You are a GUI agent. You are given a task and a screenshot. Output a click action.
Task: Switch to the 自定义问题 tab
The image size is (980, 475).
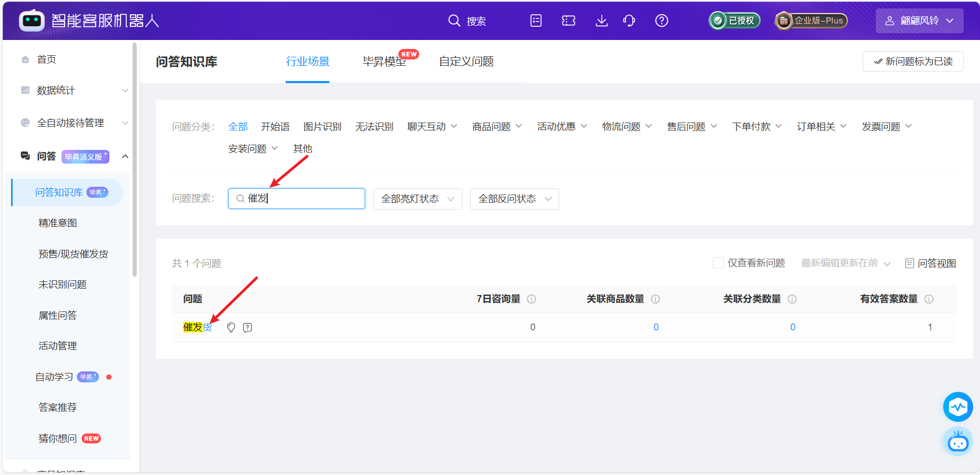click(467, 62)
